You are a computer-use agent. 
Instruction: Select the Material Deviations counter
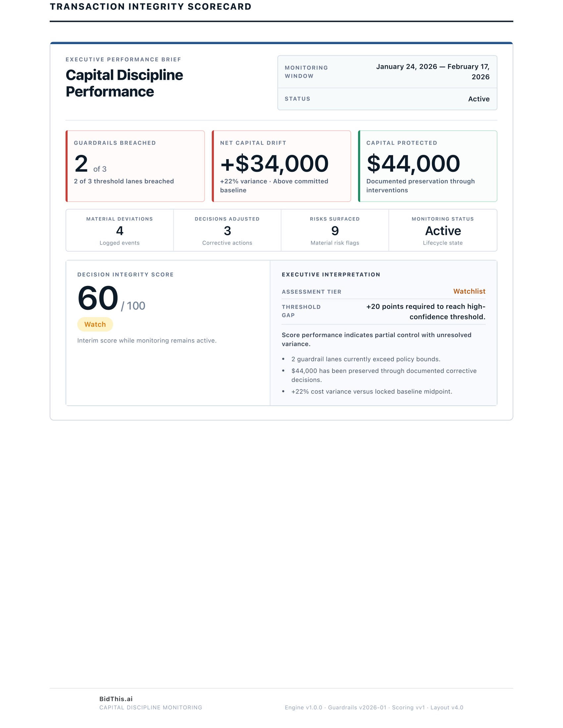pyautogui.click(x=119, y=230)
